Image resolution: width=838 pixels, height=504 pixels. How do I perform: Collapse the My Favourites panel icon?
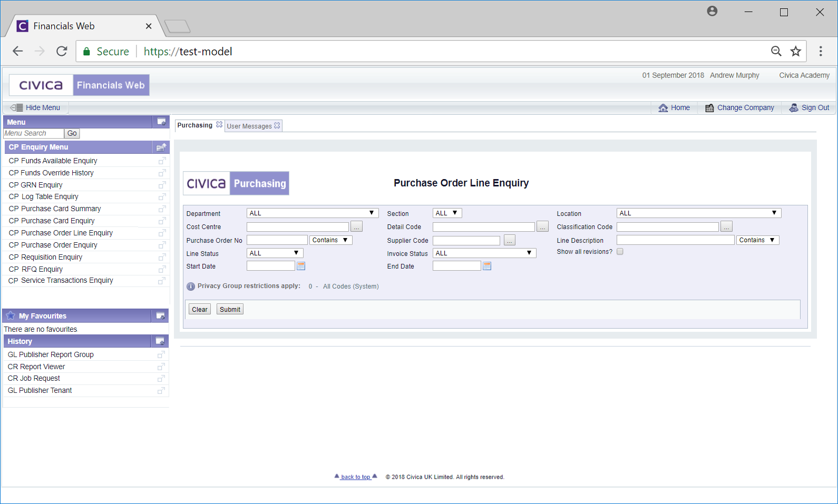click(x=161, y=315)
